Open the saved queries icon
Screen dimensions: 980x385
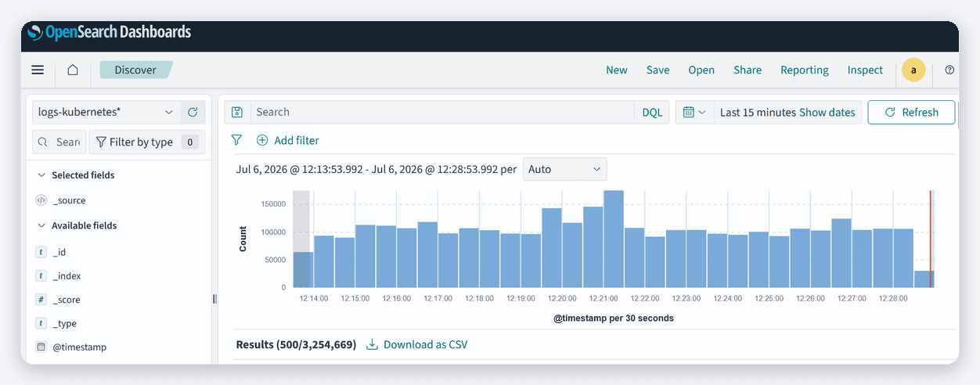[237, 112]
